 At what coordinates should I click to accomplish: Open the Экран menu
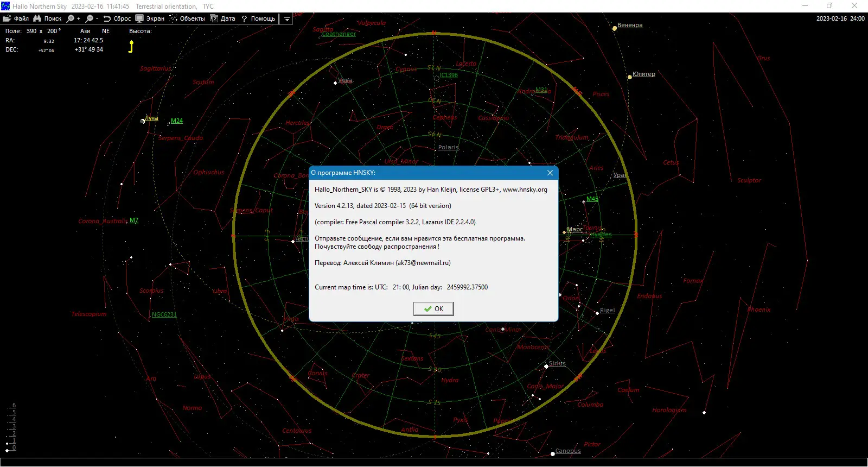[150, 18]
